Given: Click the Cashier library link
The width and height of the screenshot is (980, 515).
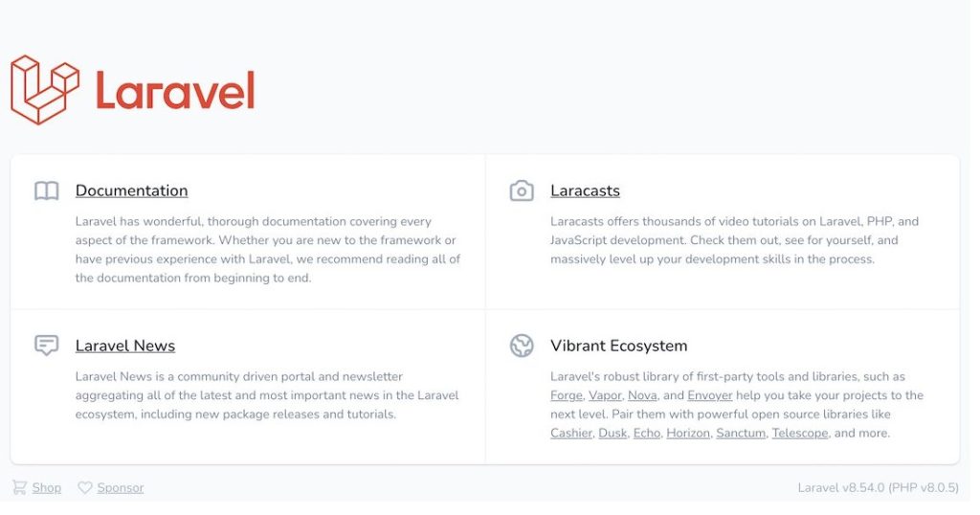Looking at the screenshot, I should tap(570, 434).
